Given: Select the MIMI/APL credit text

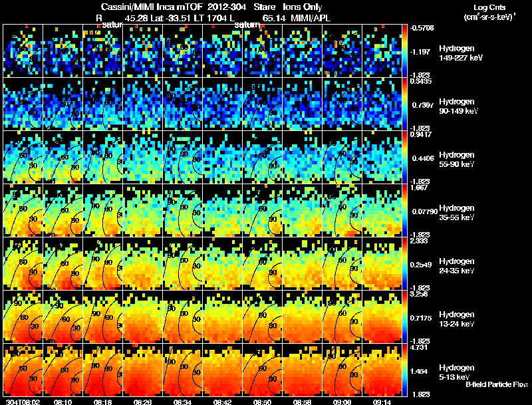Looking at the screenshot, I should [311, 19].
